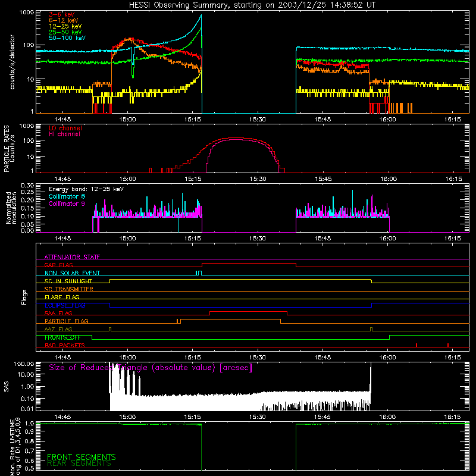476x476 pixels.
Task: Click the last BAD PACKETS tick near 16:15
Action: (448, 345)
